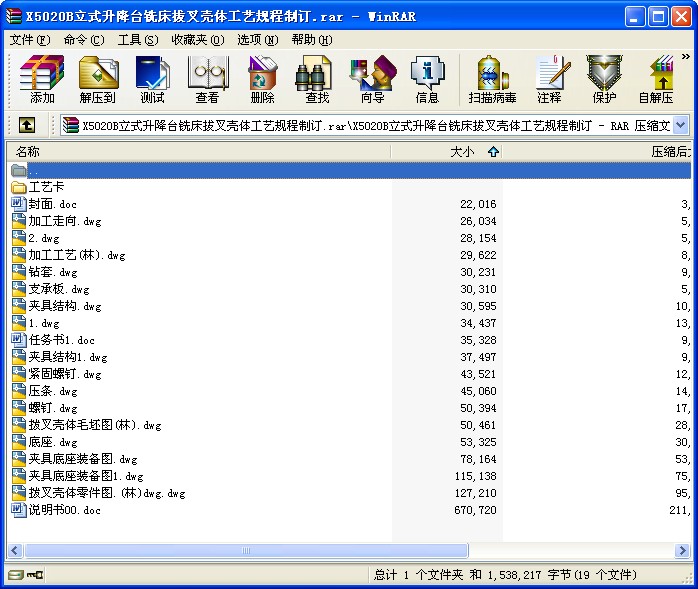
Task: Select the 工艺卡 folder
Action: (x=37, y=187)
